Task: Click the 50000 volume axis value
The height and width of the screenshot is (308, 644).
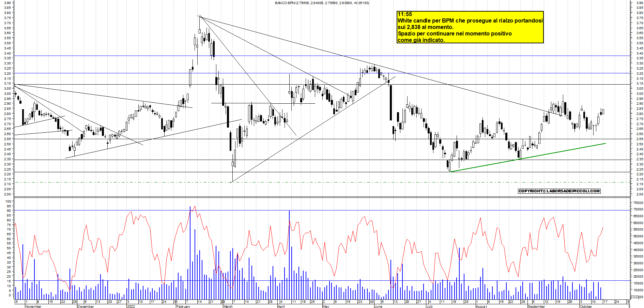Action: point(638,236)
